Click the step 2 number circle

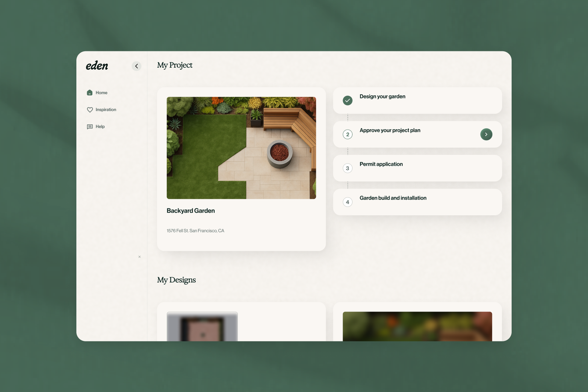coord(348,134)
